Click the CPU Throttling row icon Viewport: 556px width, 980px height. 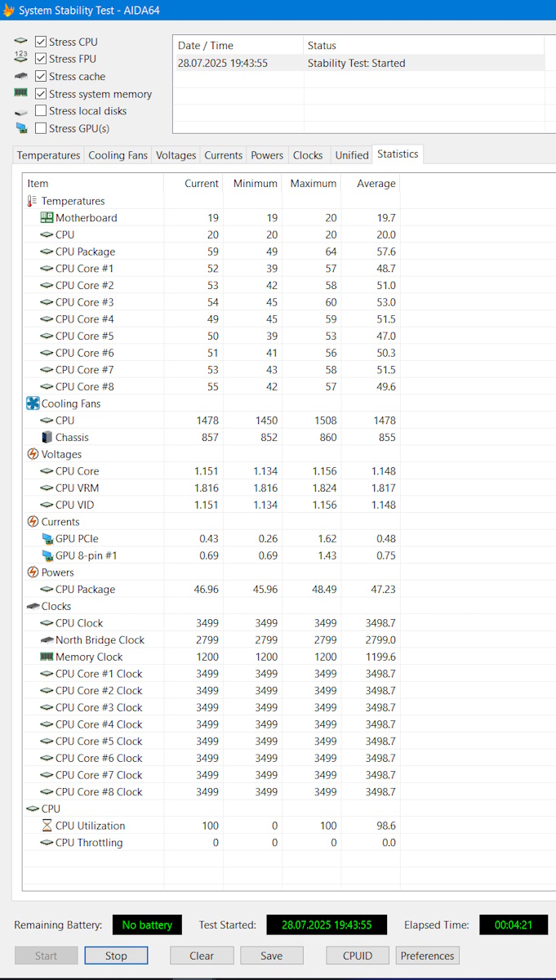tap(47, 843)
